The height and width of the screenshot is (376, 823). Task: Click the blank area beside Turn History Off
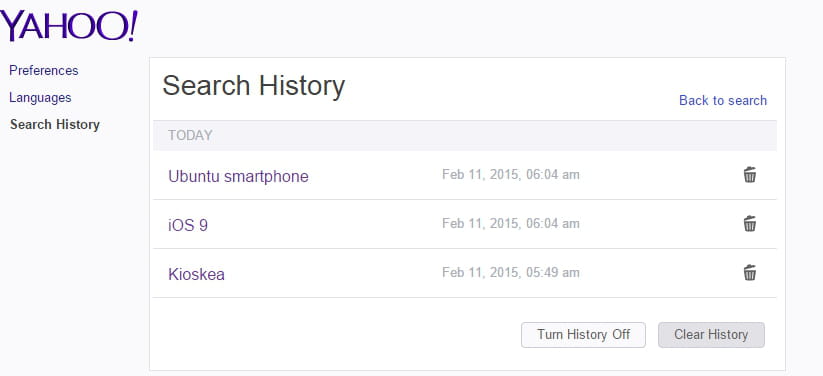336,335
